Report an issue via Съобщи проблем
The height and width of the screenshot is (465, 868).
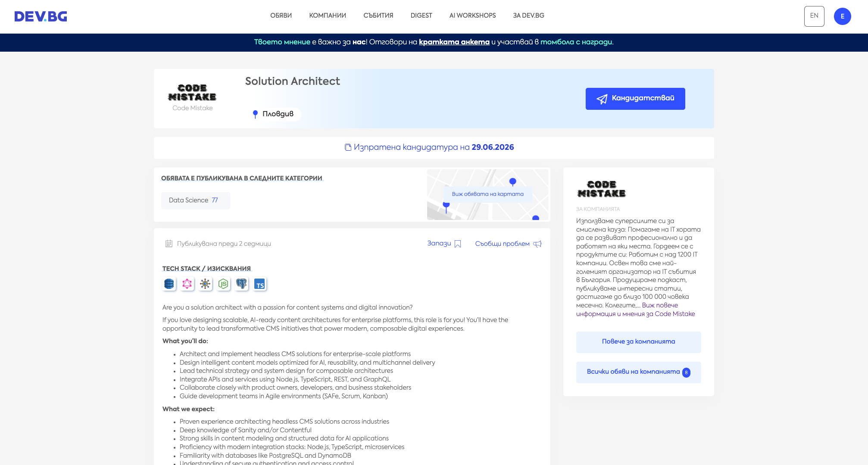(508, 244)
